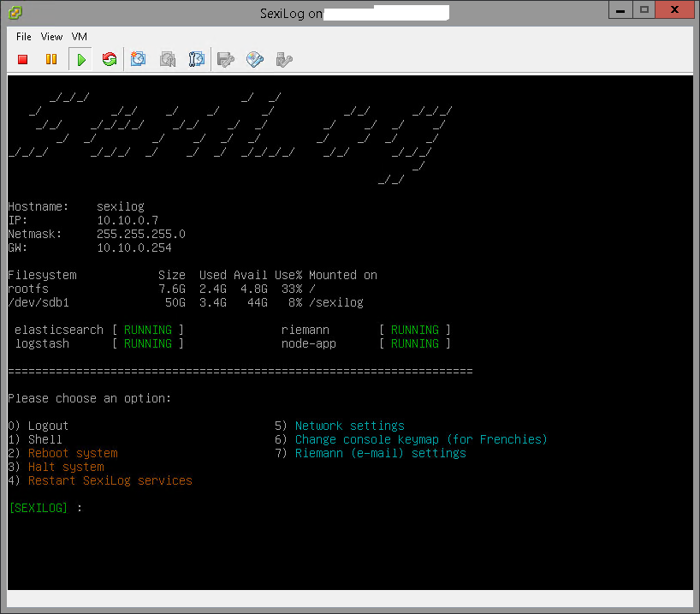Suspend the VM with the pause icon
Screen dimensions: 700x614
(51, 59)
